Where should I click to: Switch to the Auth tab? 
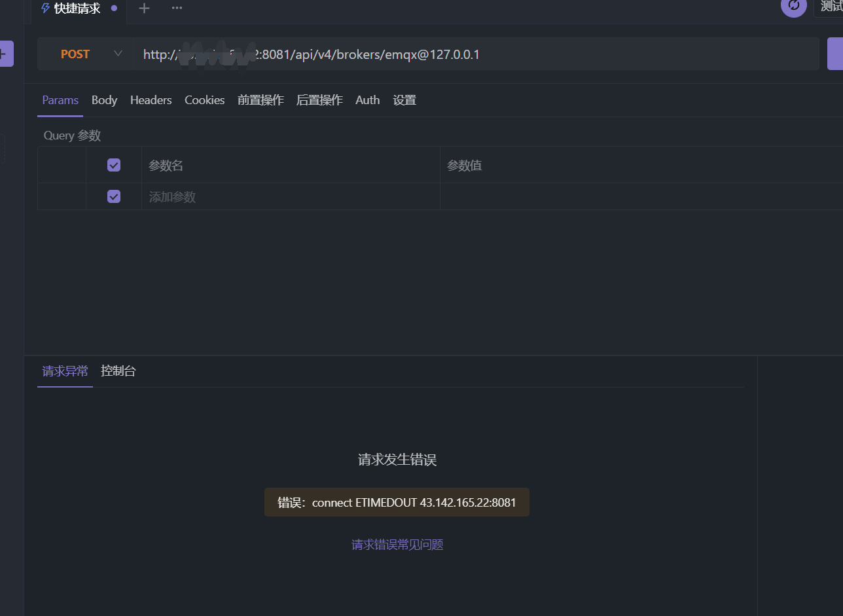[367, 100]
